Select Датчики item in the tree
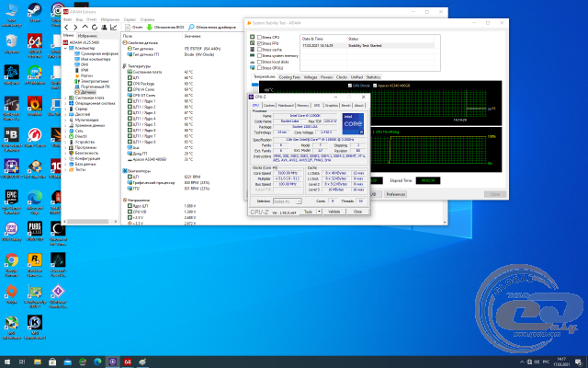This screenshot has height=368, width=588. point(88,92)
